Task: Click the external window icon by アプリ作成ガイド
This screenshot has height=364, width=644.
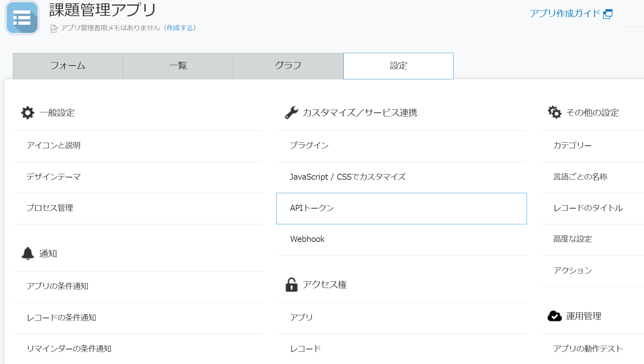Action: coord(608,14)
